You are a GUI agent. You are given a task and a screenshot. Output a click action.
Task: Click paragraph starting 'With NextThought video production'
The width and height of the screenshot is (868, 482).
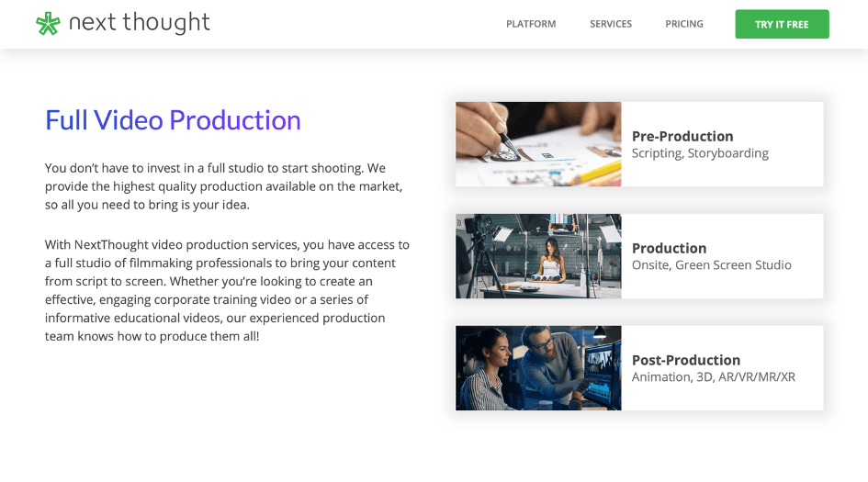pyautogui.click(x=227, y=290)
